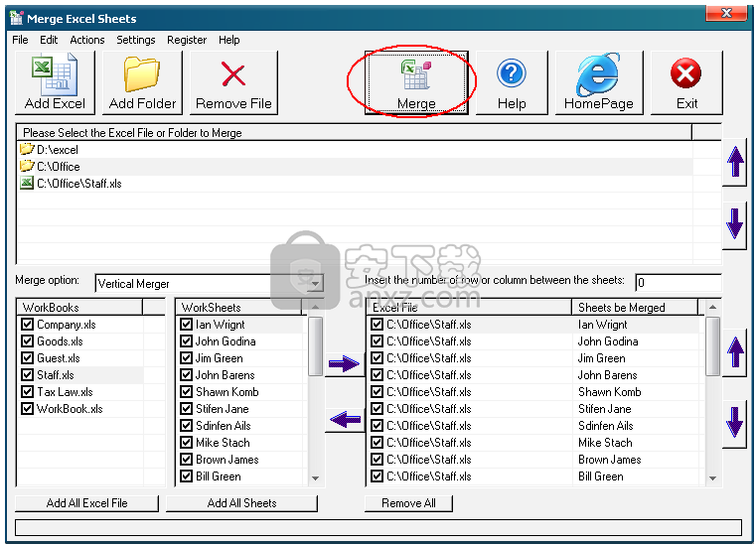Click the WorkSheets column header
Viewport: 756px width, 544px height.
(x=238, y=307)
